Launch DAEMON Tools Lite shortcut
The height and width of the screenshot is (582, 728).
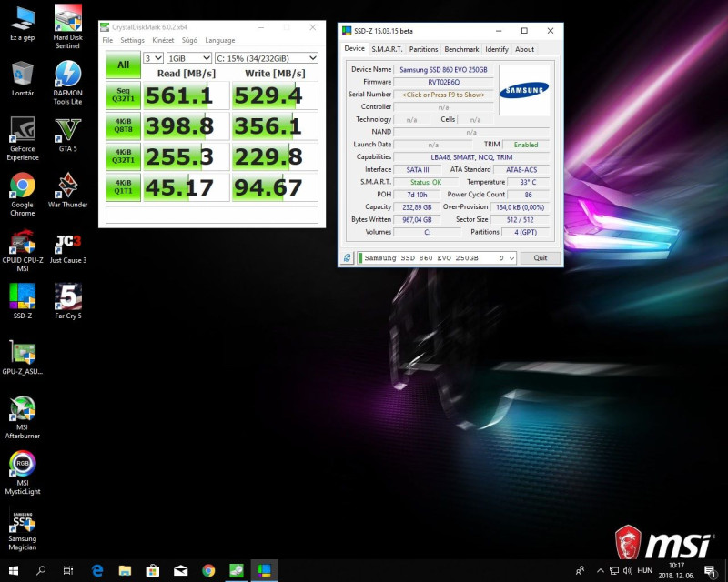(67, 83)
